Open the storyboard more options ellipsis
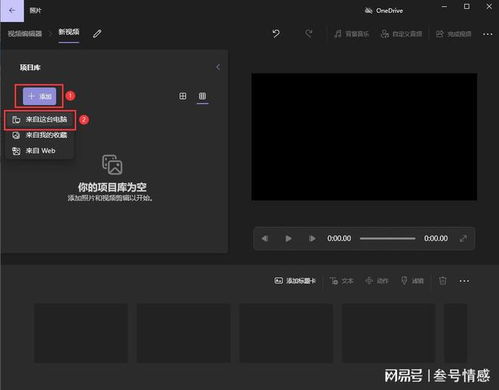This screenshot has width=499, height=390. [x=464, y=281]
